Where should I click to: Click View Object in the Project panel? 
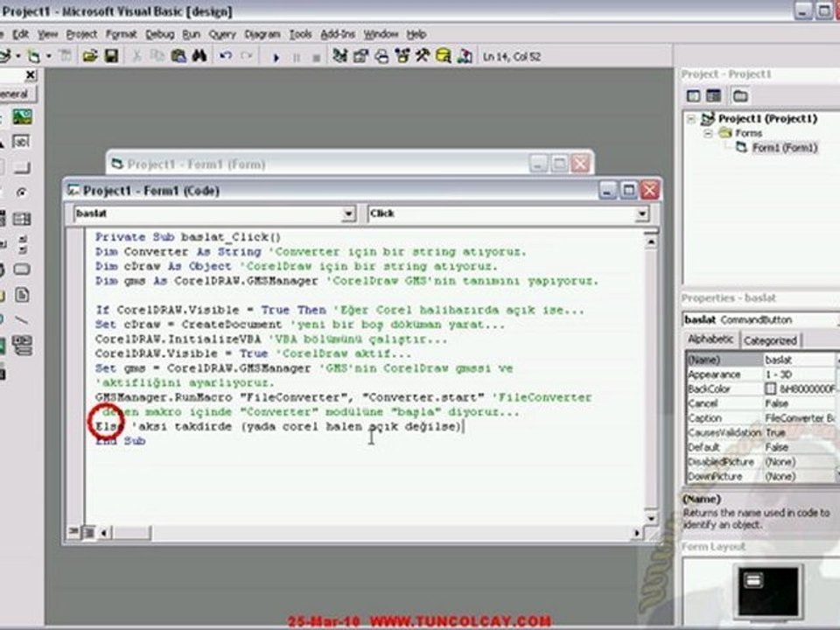click(x=713, y=96)
